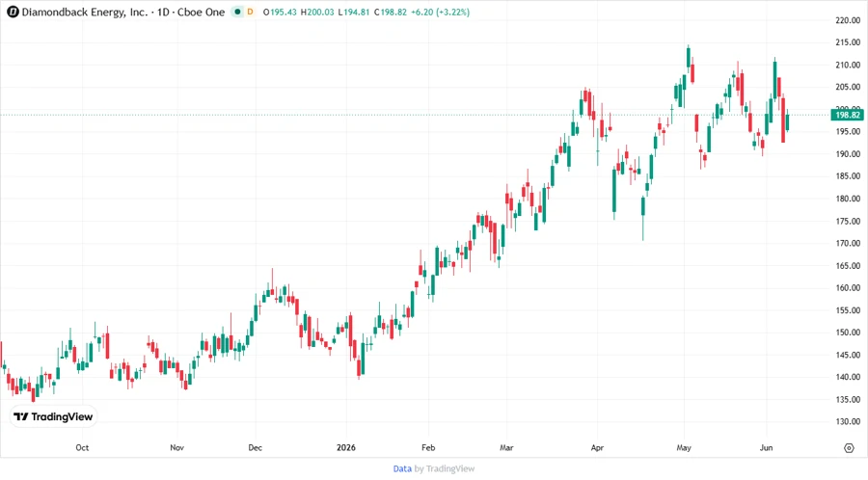Image resolution: width=868 pixels, height=480 pixels.
Task: Click the Dec label on time axis
Action: pyautogui.click(x=256, y=447)
